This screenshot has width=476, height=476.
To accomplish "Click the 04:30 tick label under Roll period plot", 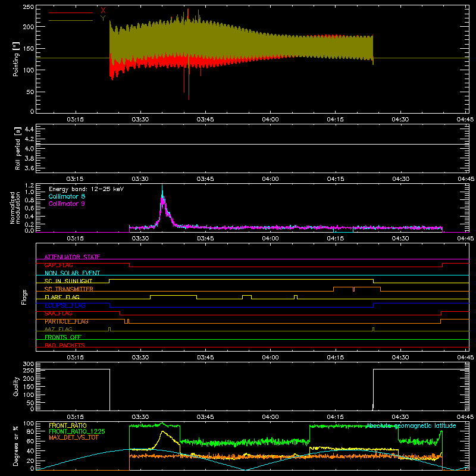I will click(400, 179).
